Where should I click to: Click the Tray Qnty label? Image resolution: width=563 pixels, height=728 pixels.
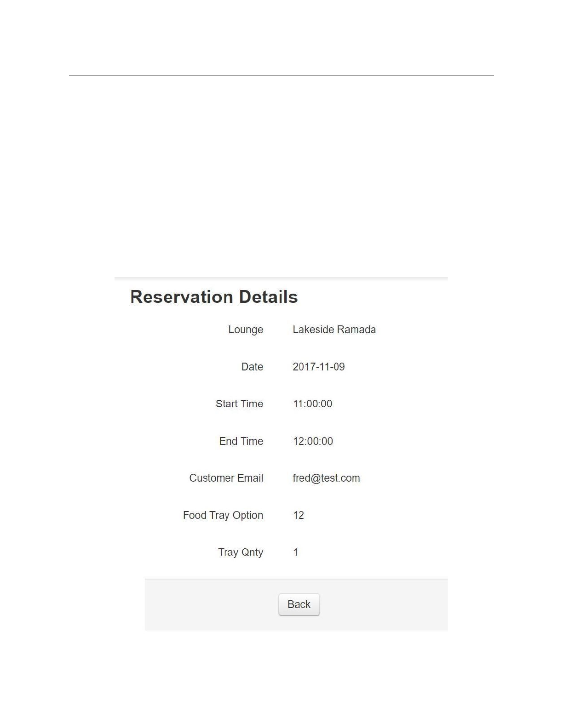240,552
